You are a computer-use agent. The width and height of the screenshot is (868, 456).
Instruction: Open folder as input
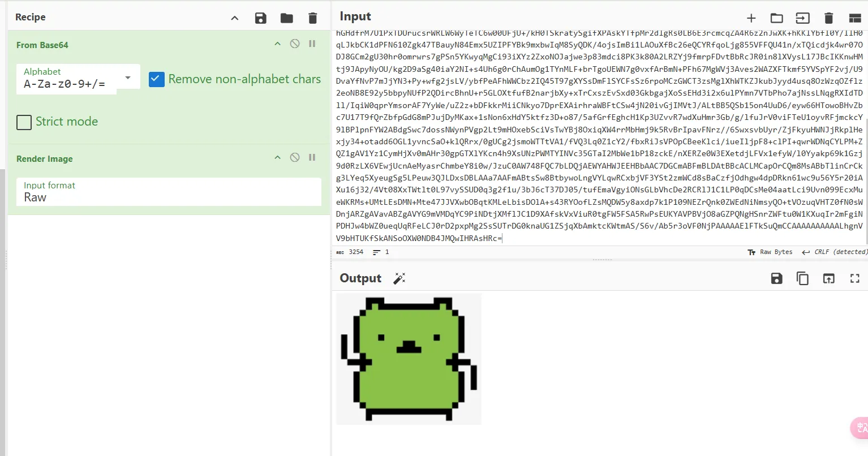(x=777, y=18)
